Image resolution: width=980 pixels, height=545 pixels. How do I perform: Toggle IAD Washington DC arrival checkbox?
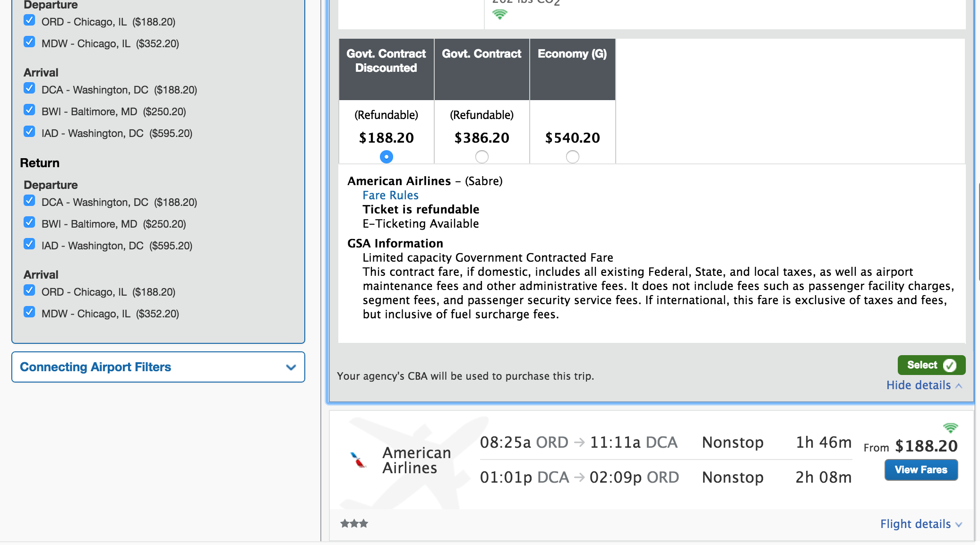coord(31,132)
